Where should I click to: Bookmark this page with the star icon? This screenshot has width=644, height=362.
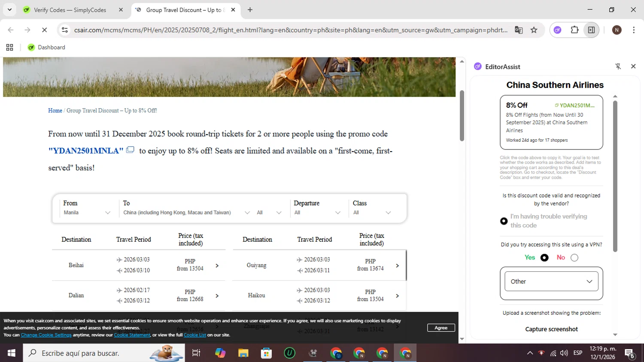[x=534, y=30]
